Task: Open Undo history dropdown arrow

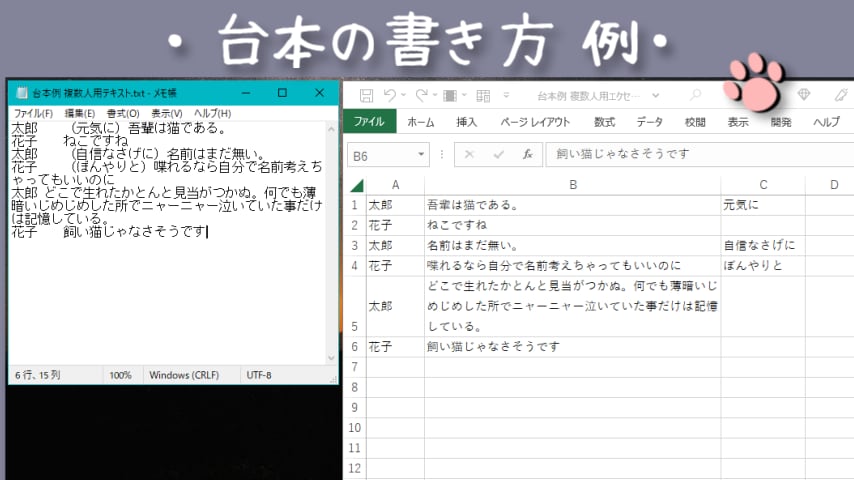Action: pos(403,95)
